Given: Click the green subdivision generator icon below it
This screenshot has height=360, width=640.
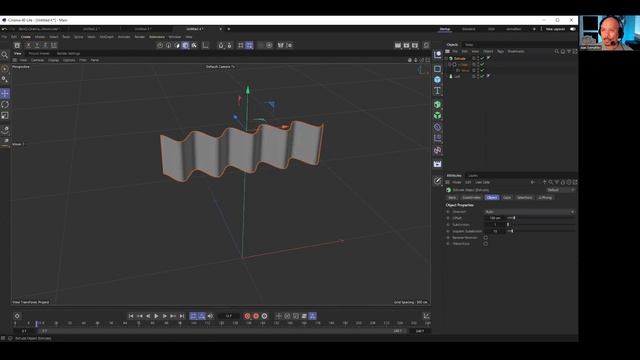Looking at the screenshot, I should tap(438, 116).
